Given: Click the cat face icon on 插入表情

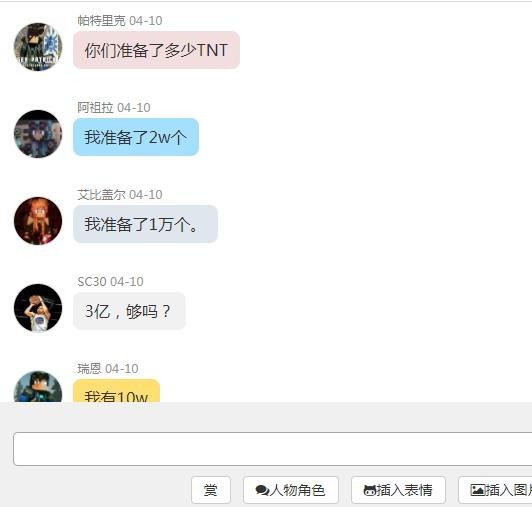Looking at the screenshot, I should [369, 490].
